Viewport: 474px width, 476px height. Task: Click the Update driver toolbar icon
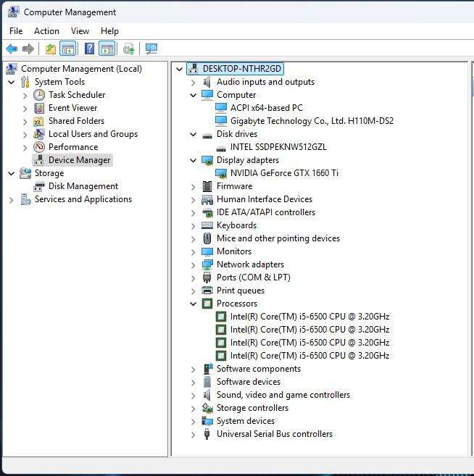click(x=129, y=49)
